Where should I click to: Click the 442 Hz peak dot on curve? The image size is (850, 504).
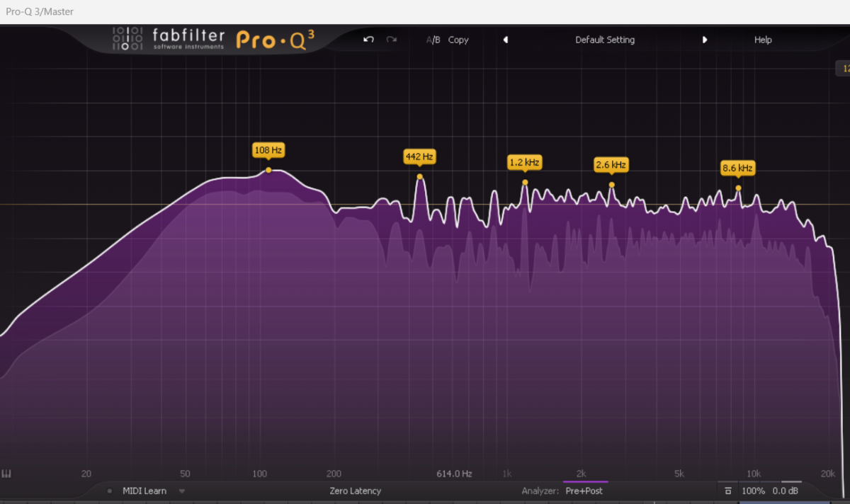tap(419, 176)
